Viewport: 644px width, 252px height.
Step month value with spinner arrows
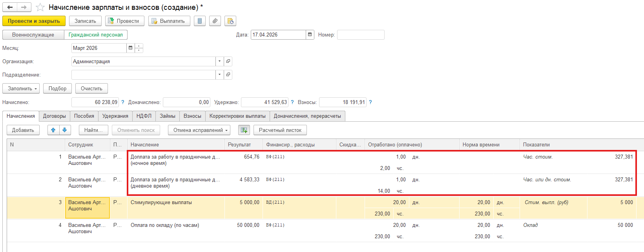[x=139, y=48]
